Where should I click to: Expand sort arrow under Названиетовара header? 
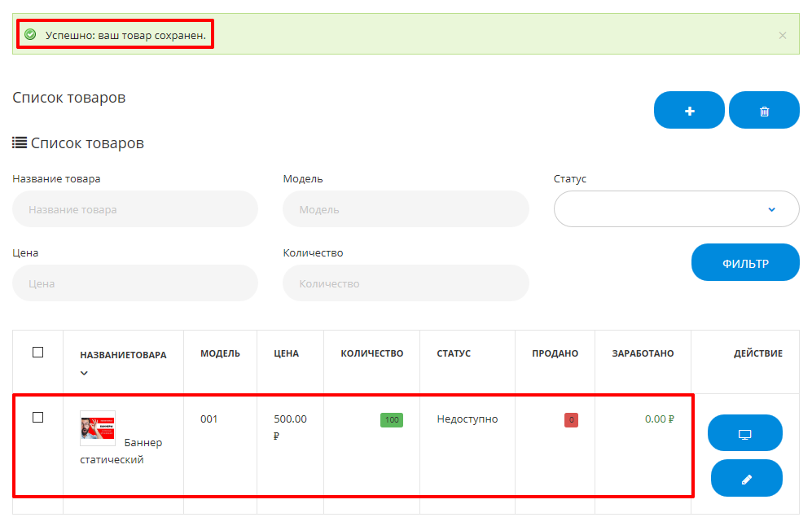tap(84, 373)
